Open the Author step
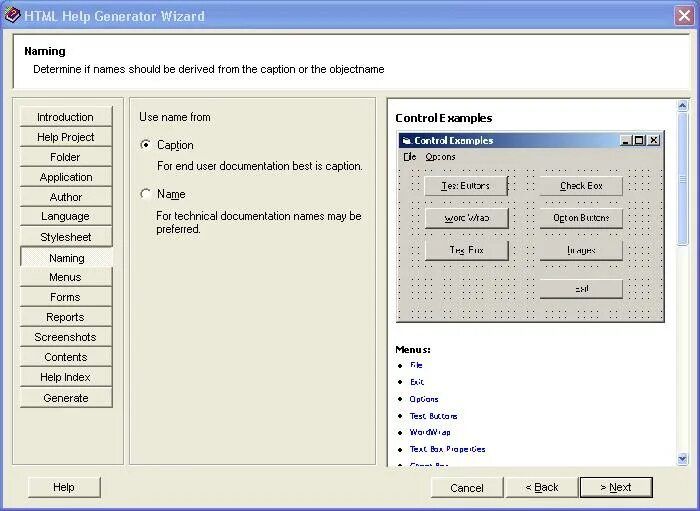700x511 pixels. click(66, 196)
